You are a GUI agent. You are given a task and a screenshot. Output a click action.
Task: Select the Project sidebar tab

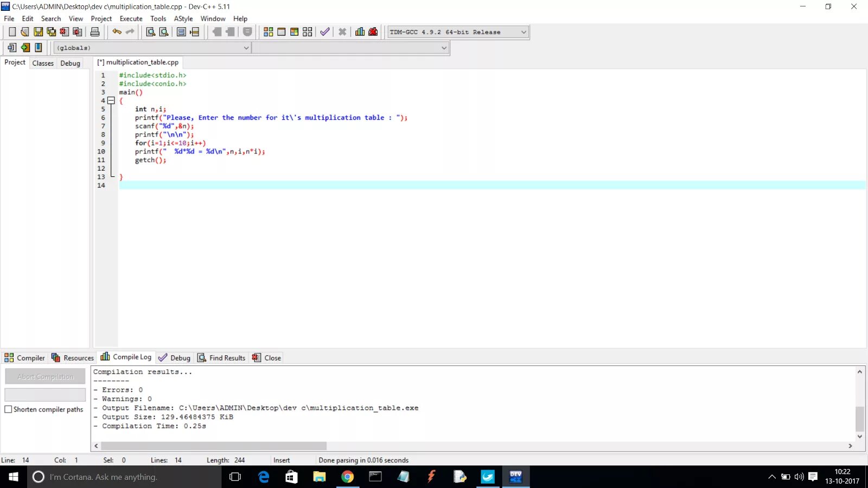[15, 62]
